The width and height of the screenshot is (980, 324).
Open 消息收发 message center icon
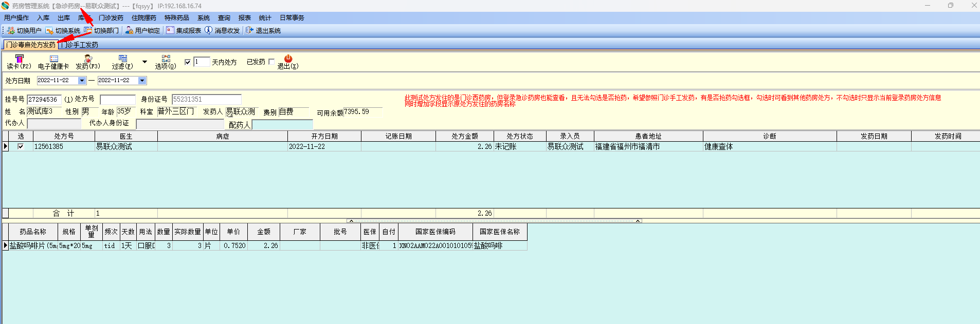point(208,30)
